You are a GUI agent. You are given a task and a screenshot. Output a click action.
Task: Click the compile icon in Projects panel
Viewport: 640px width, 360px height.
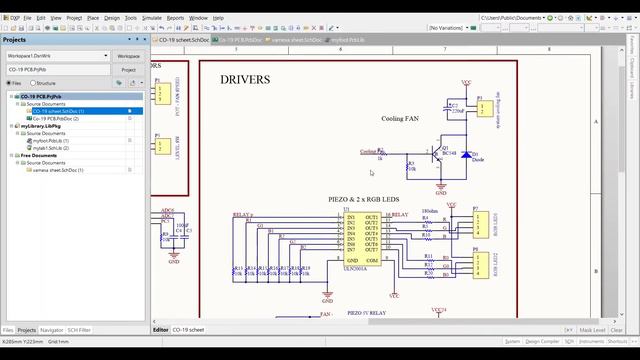[x=119, y=83]
